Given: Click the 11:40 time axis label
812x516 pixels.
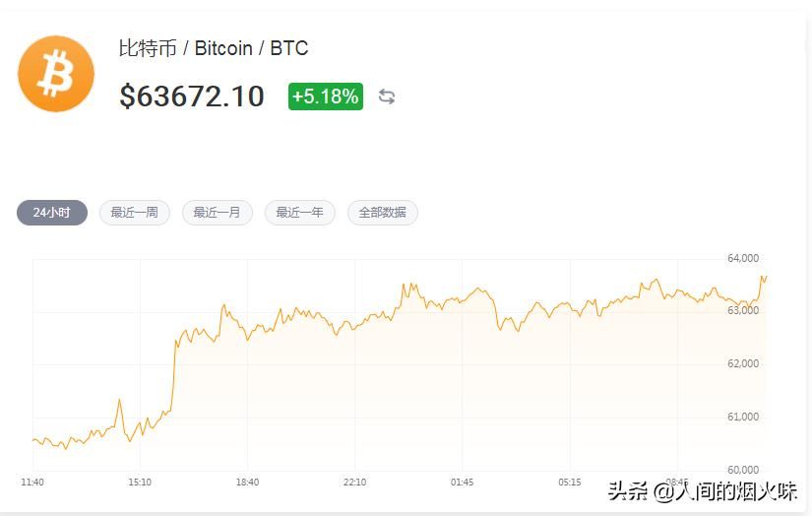Looking at the screenshot, I should click(x=32, y=483).
